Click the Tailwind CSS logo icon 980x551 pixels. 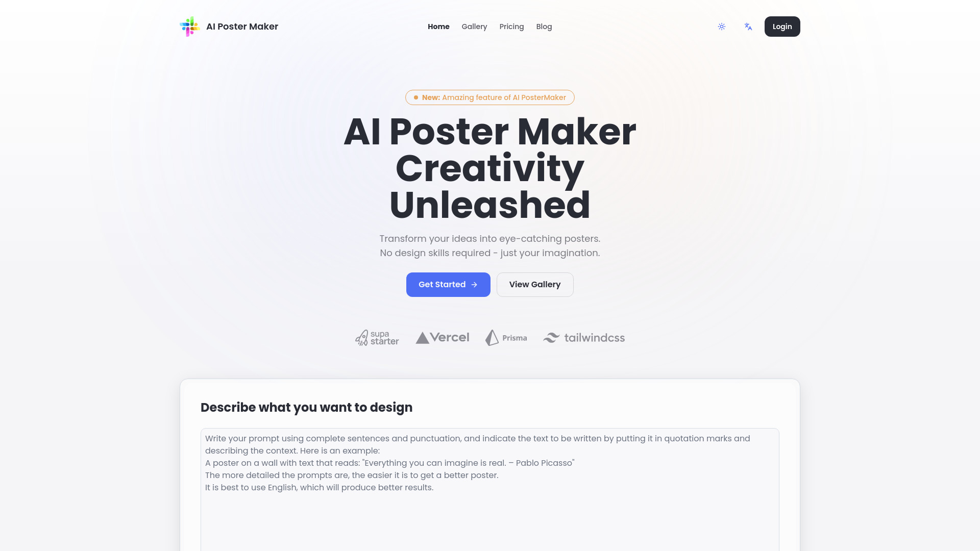pyautogui.click(x=551, y=337)
